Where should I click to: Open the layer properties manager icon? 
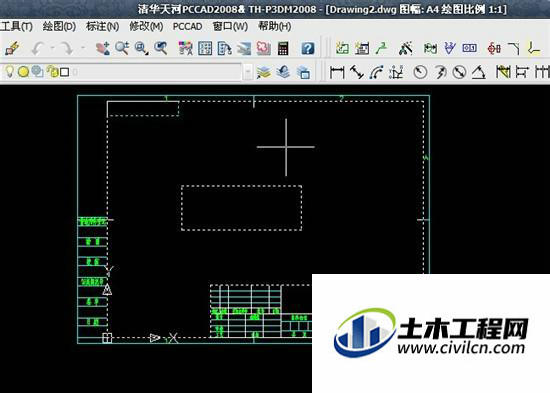pyautogui.click(x=264, y=72)
